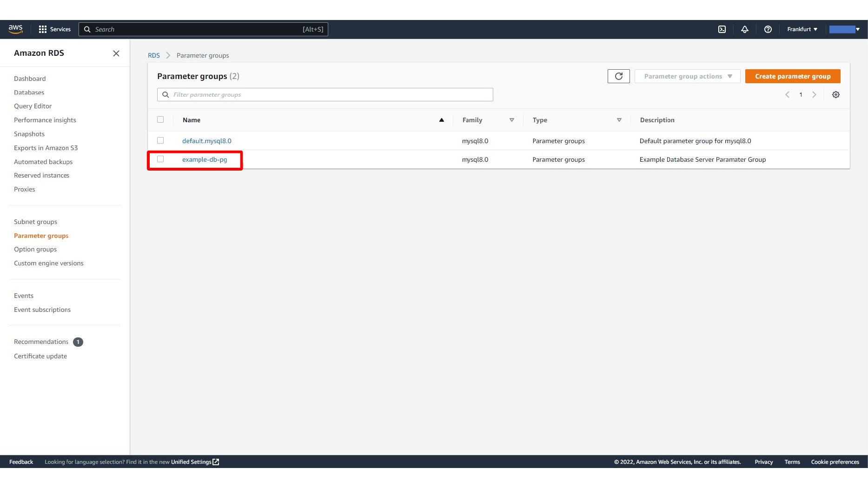Filter the Family column dropdown arrow
The width and height of the screenshot is (868, 488).
click(x=511, y=120)
